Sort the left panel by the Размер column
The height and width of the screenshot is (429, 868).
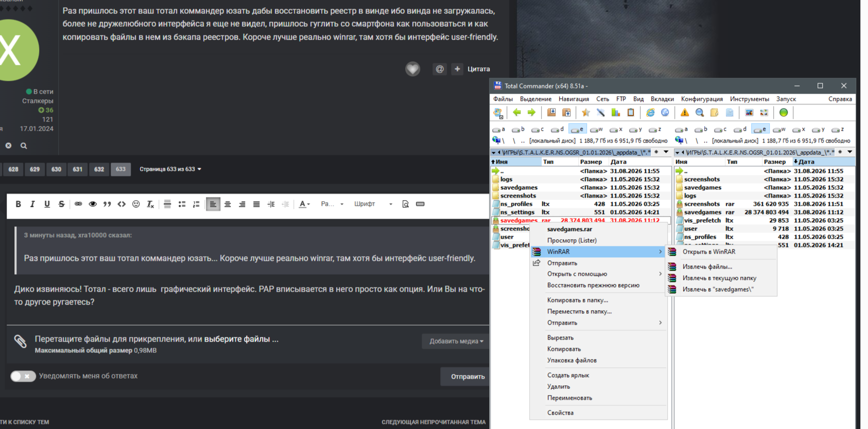pyautogui.click(x=591, y=162)
